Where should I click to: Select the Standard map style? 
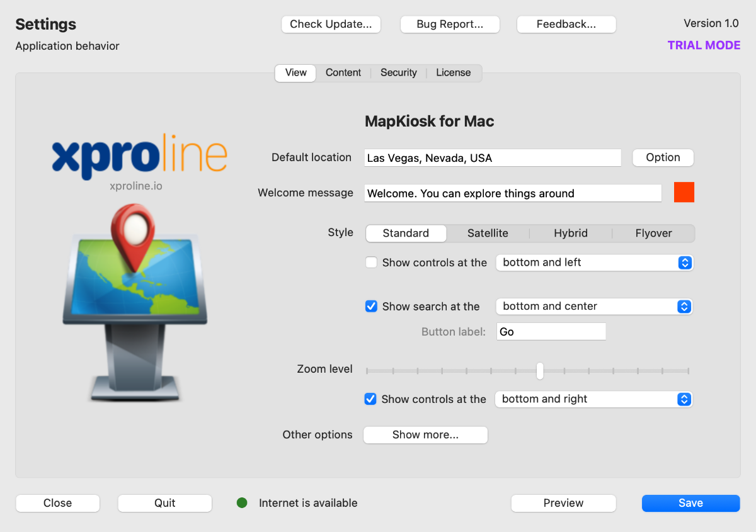click(x=406, y=234)
